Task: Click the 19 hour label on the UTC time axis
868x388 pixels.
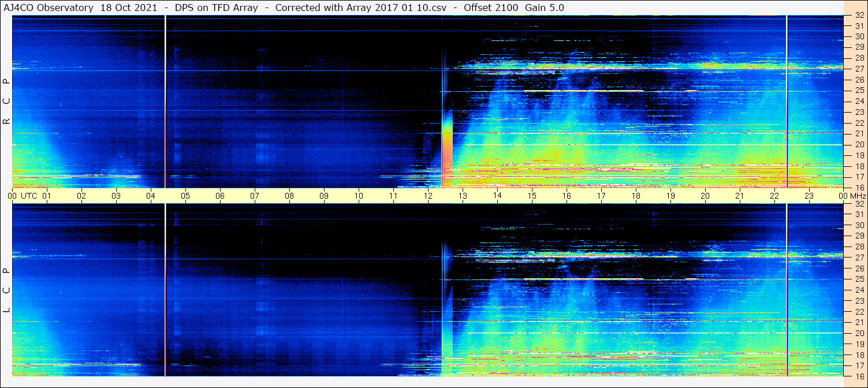Action: click(x=670, y=196)
